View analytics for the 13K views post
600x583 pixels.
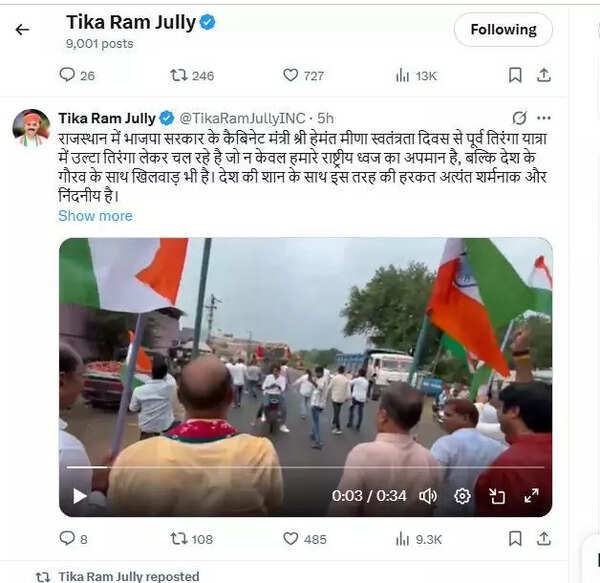[x=416, y=76]
